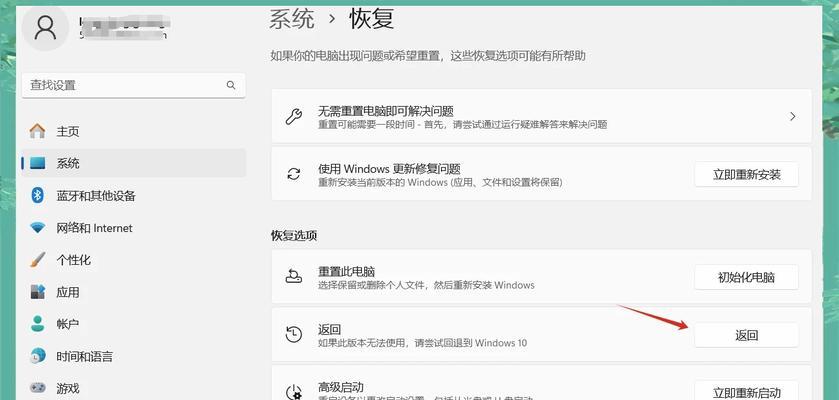The height and width of the screenshot is (400, 839).
Task: Click the 个性化 paintbrush icon
Action: 38,260
